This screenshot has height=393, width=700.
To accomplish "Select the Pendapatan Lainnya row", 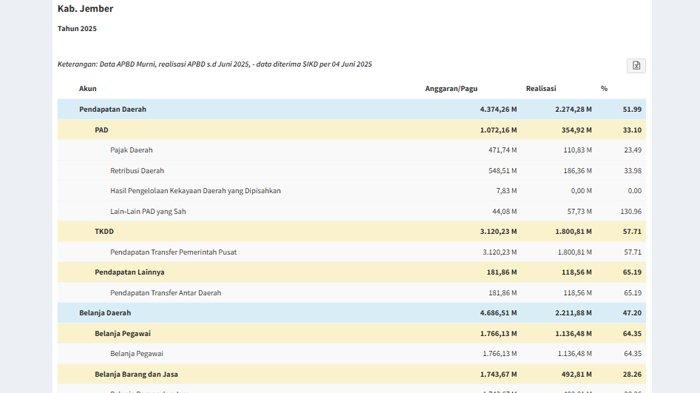I will pyautogui.click(x=351, y=272).
